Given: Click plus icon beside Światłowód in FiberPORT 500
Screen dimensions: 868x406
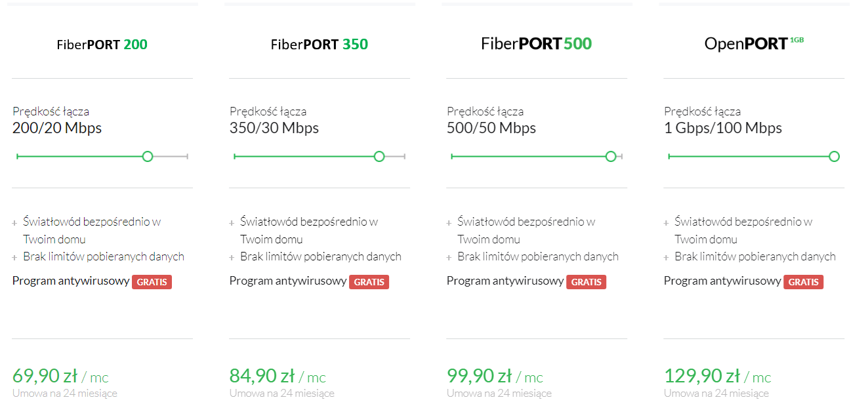Looking at the screenshot, I should coord(449,223).
